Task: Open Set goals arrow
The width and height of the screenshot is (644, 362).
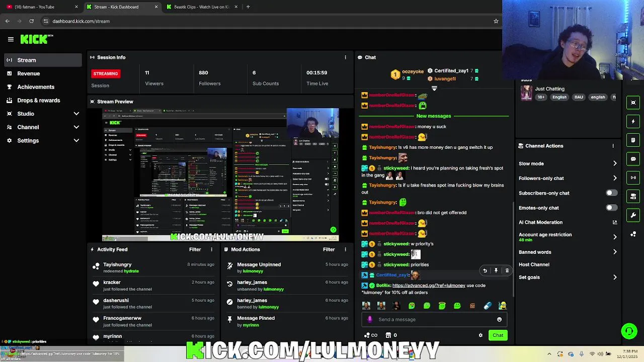Action: 615,277
